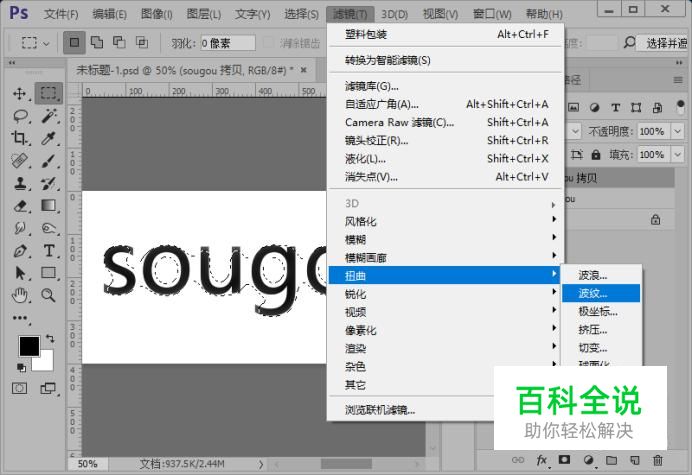Choose Subtract from Selection mode

pyautogui.click(x=119, y=42)
